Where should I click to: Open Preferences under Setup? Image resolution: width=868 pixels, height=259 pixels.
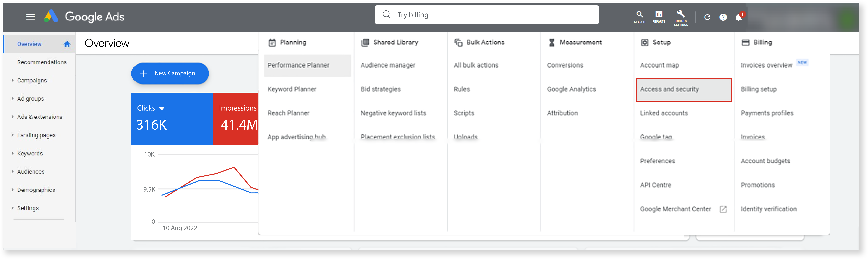pos(657,161)
